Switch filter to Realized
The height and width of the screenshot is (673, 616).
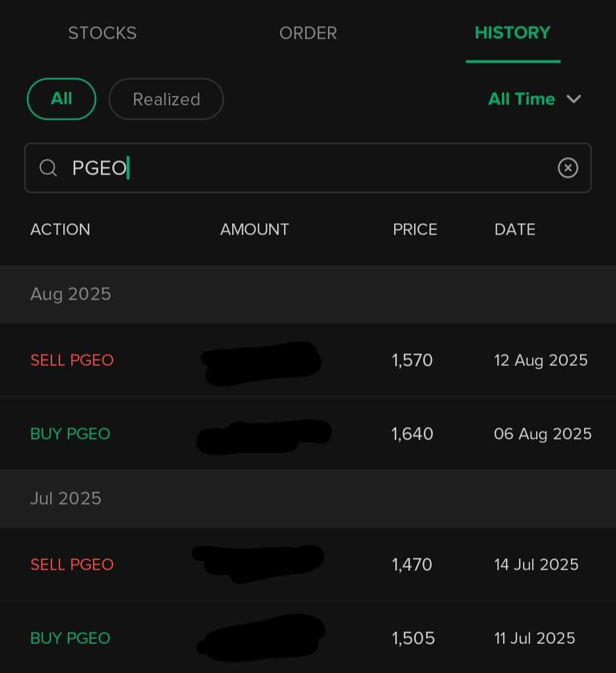click(166, 99)
